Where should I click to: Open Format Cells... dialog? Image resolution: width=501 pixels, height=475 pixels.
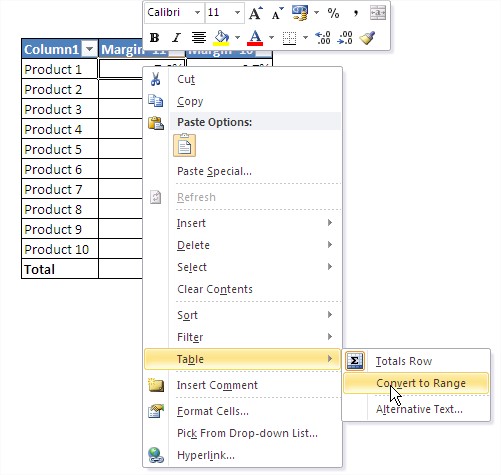pos(213,411)
